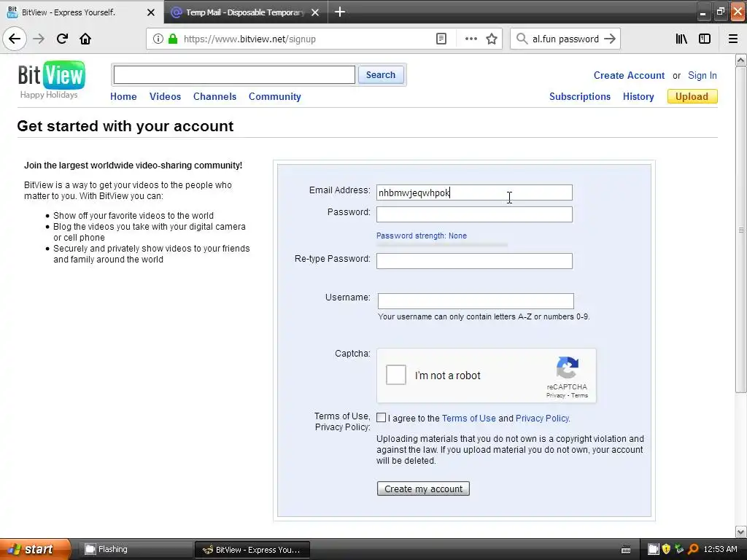This screenshot has height=560, width=747.
Task: Open the browser home page icon
Action: (x=85, y=39)
